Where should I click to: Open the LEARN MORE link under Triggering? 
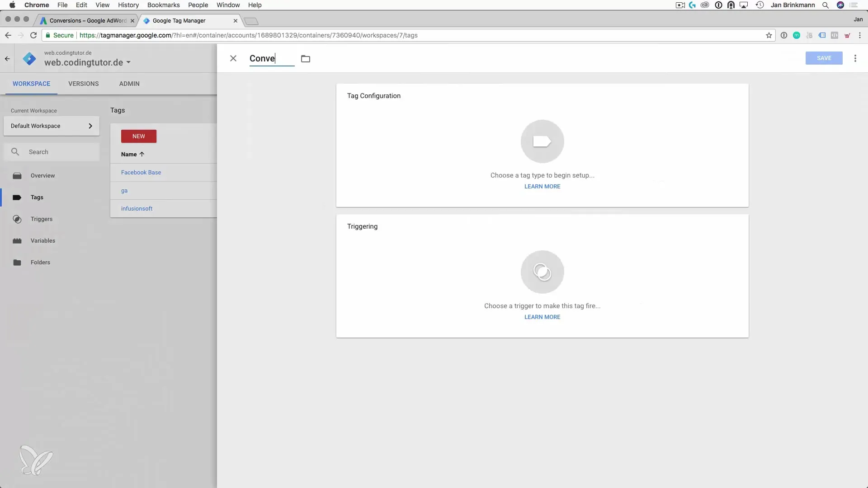click(542, 317)
